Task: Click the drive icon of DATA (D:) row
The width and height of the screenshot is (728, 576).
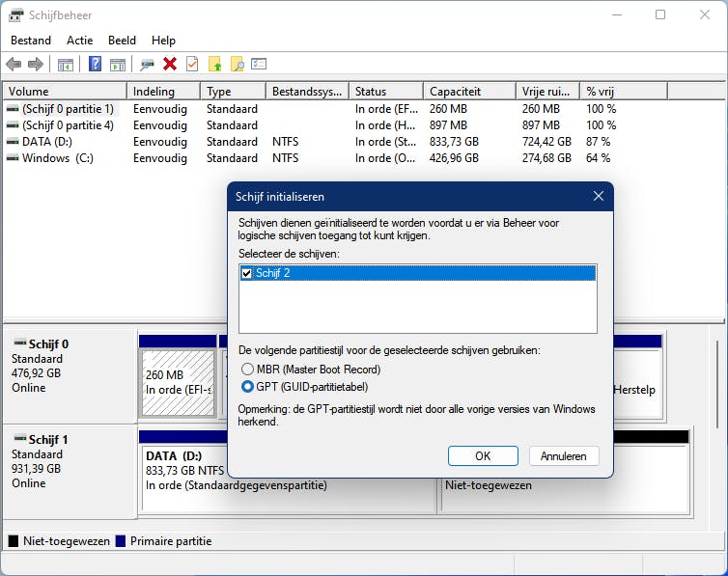Action: [13, 142]
